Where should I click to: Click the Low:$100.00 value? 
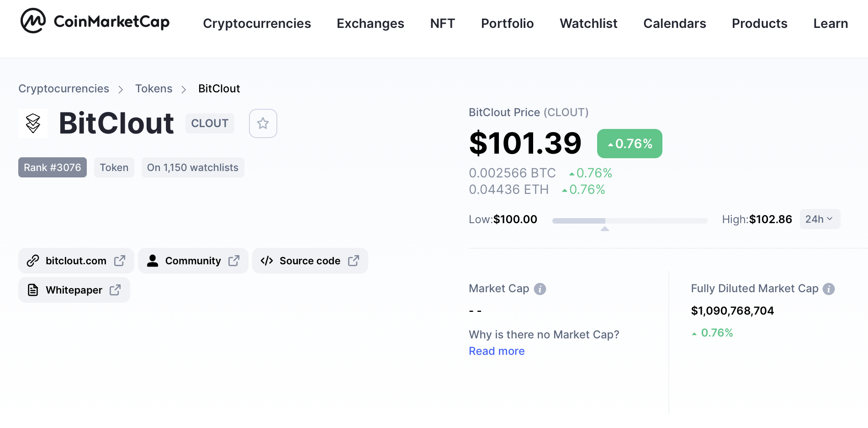coord(503,219)
